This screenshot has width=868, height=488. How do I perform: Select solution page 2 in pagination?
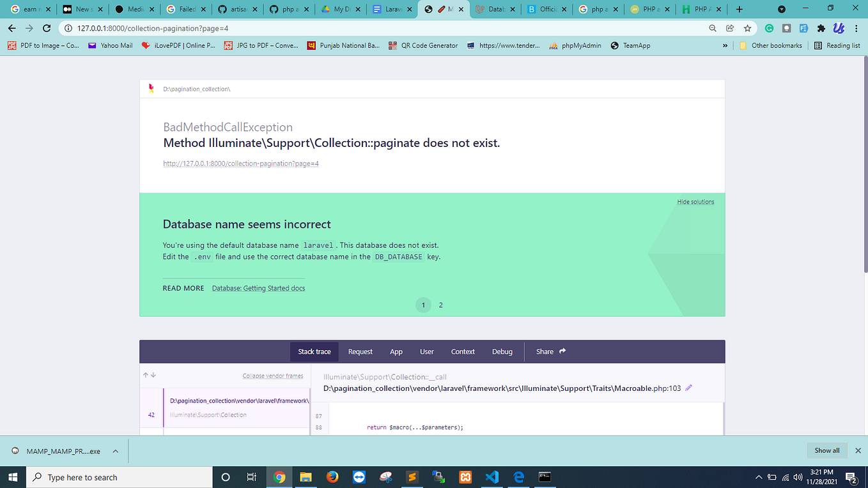click(x=440, y=305)
